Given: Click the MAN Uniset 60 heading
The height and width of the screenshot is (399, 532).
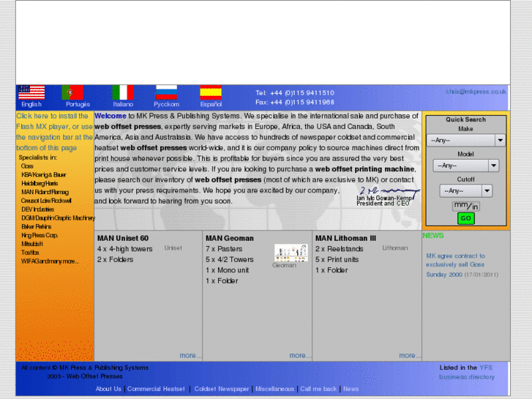Looking at the screenshot, I should coord(123,239).
